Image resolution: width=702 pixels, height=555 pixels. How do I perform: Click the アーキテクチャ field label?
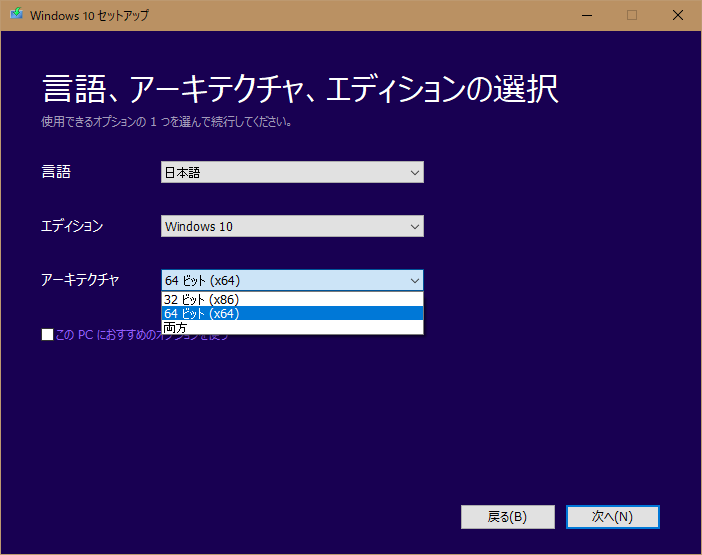click(x=80, y=280)
